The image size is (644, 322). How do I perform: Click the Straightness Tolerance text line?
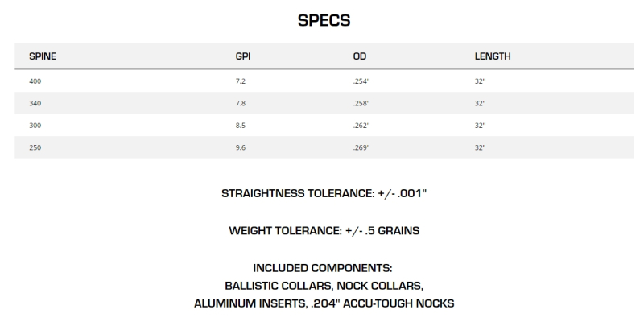tap(323, 194)
